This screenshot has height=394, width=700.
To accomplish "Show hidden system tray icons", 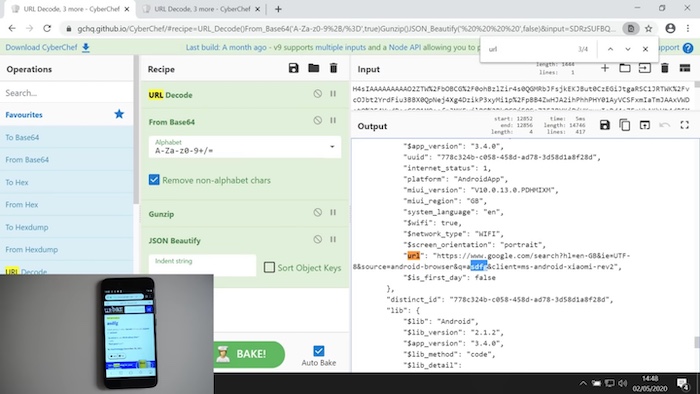I will pyautogui.click(x=583, y=383).
